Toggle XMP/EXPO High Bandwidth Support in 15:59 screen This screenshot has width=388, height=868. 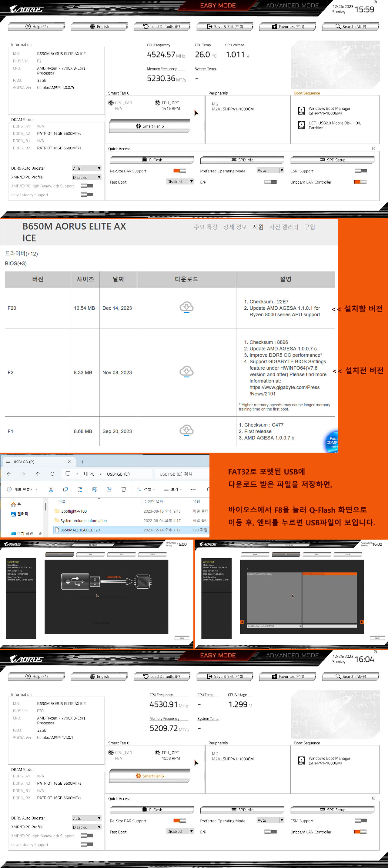click(87, 186)
